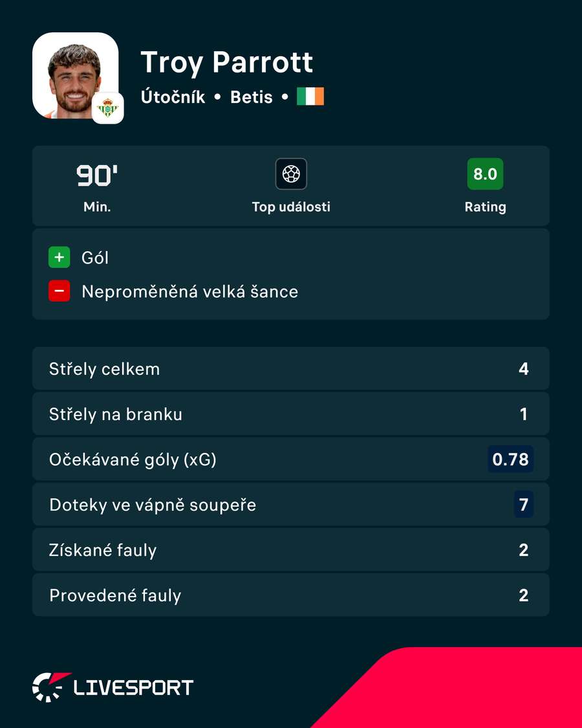Select the Získané fauly row
Viewport: 582px width, 728px height.
click(291, 549)
